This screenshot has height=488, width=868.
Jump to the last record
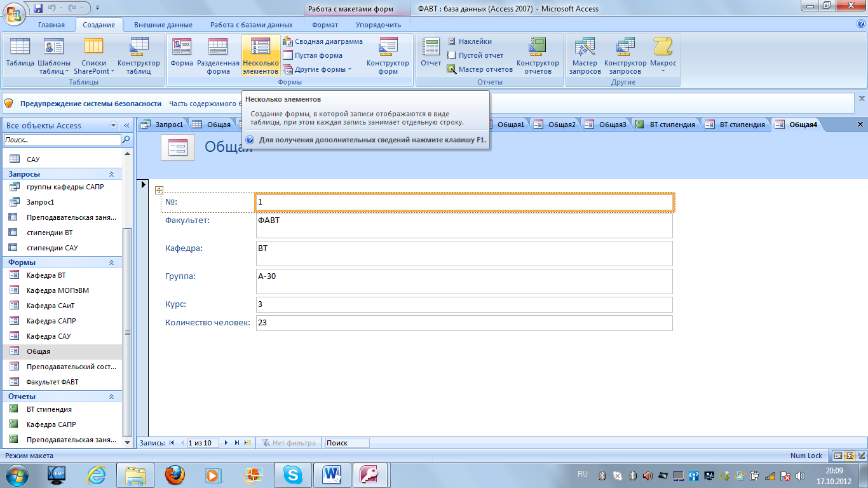pyautogui.click(x=237, y=443)
